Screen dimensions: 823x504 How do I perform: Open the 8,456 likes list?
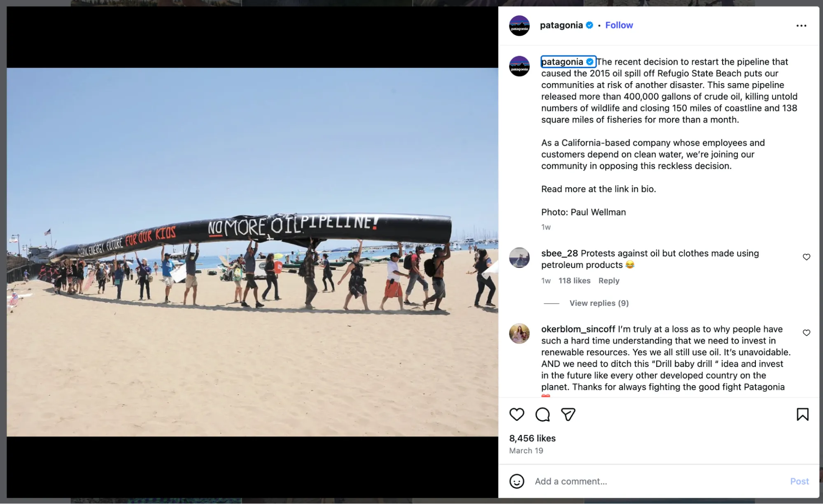click(532, 438)
